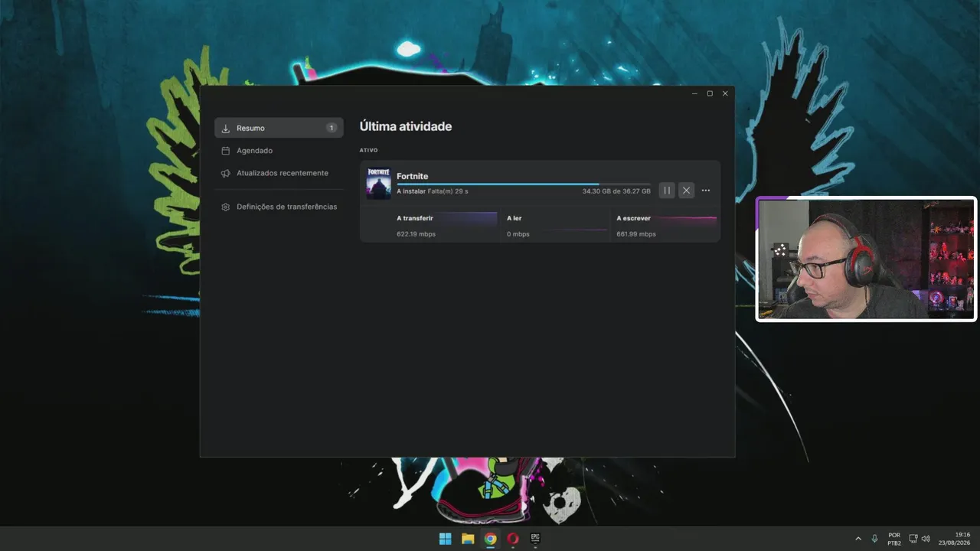Open Definições de transferências settings
980x551 pixels.
279,207
